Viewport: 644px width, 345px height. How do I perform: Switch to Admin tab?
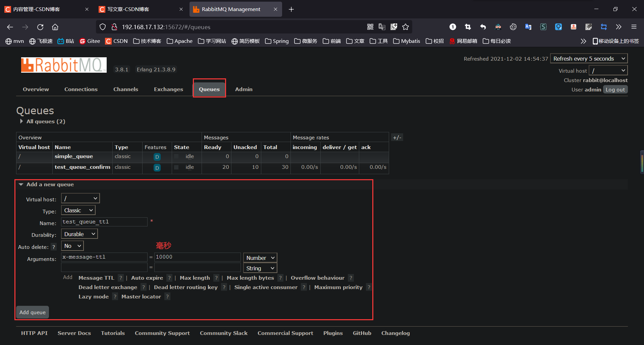[x=244, y=89]
